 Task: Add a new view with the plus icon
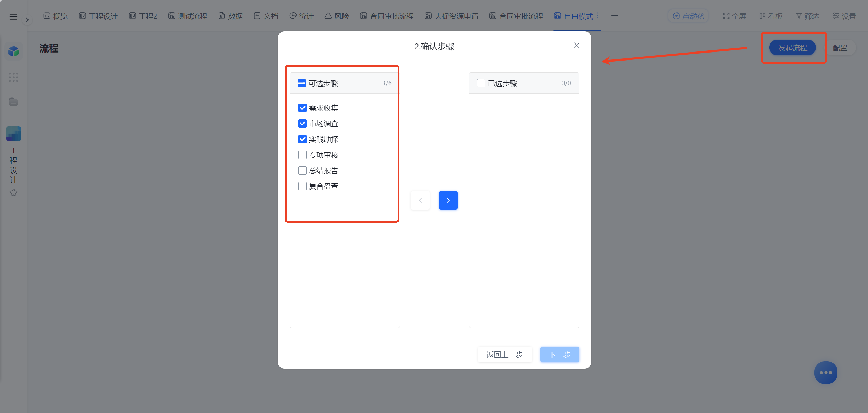click(615, 16)
